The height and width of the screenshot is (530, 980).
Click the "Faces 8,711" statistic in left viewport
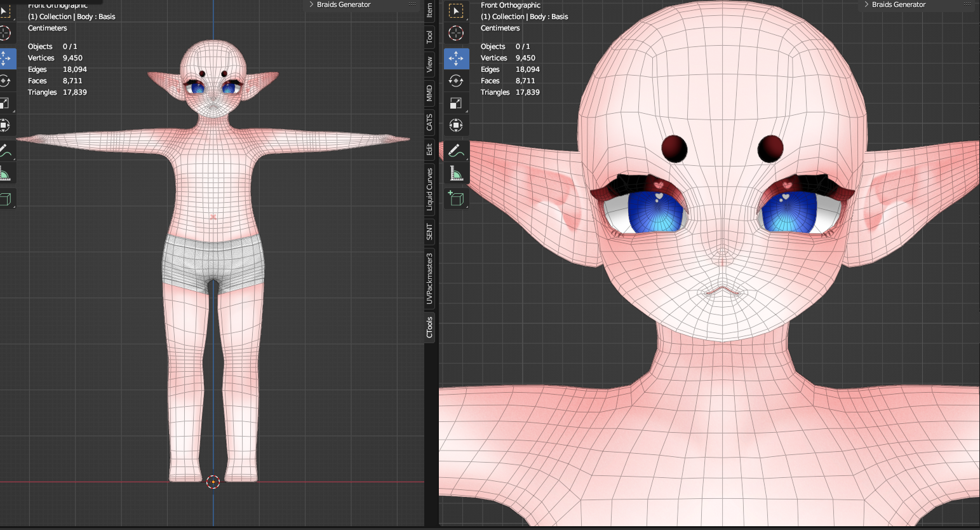(x=55, y=81)
